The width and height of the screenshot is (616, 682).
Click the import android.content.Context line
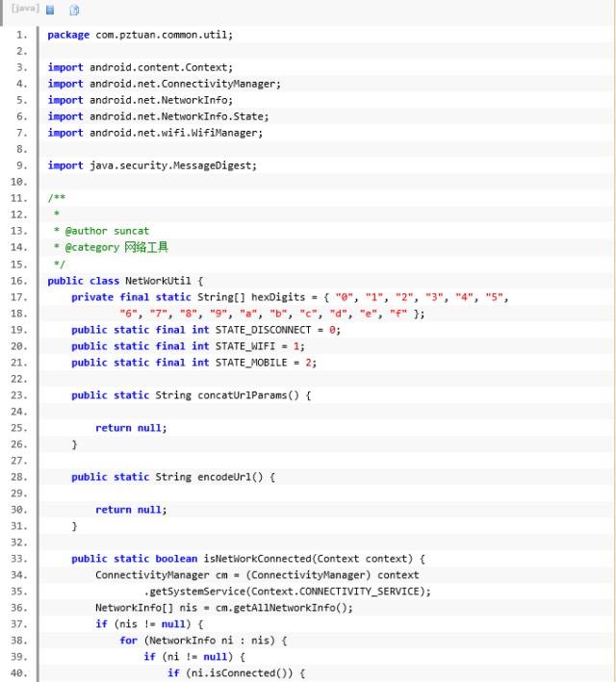point(141,67)
